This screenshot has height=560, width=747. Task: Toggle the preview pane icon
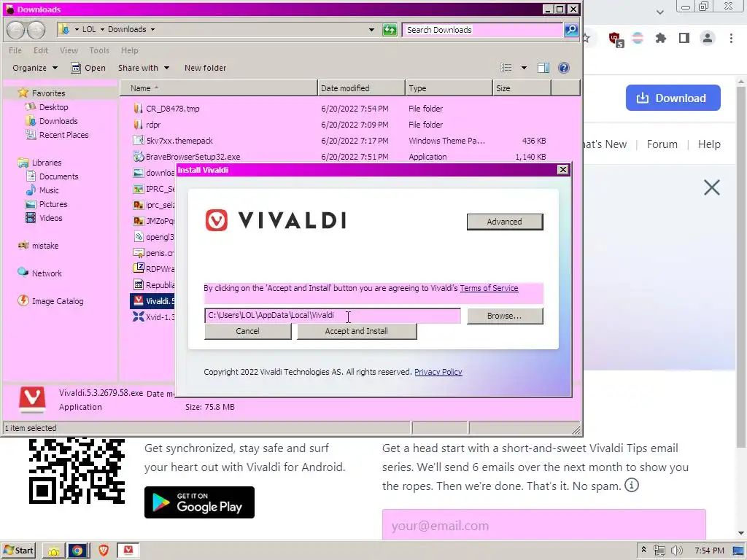pyautogui.click(x=543, y=68)
